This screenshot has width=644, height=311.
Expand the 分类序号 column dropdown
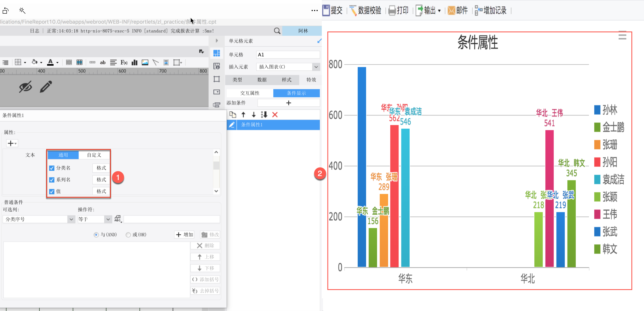click(71, 219)
